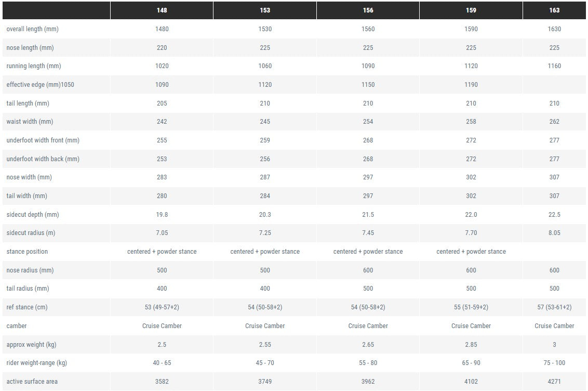Select the 8.05 sidecut radius value
The width and height of the screenshot is (588, 391).
click(554, 233)
